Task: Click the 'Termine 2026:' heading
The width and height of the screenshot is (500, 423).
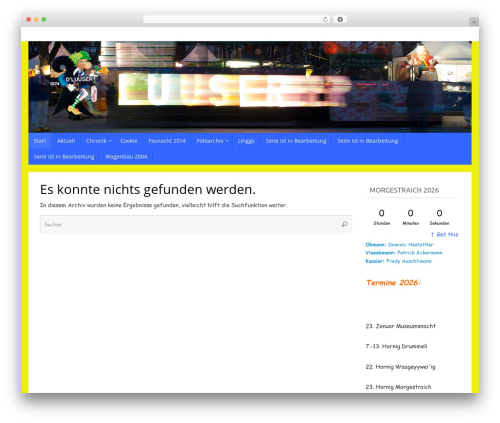Action: pyautogui.click(x=393, y=283)
